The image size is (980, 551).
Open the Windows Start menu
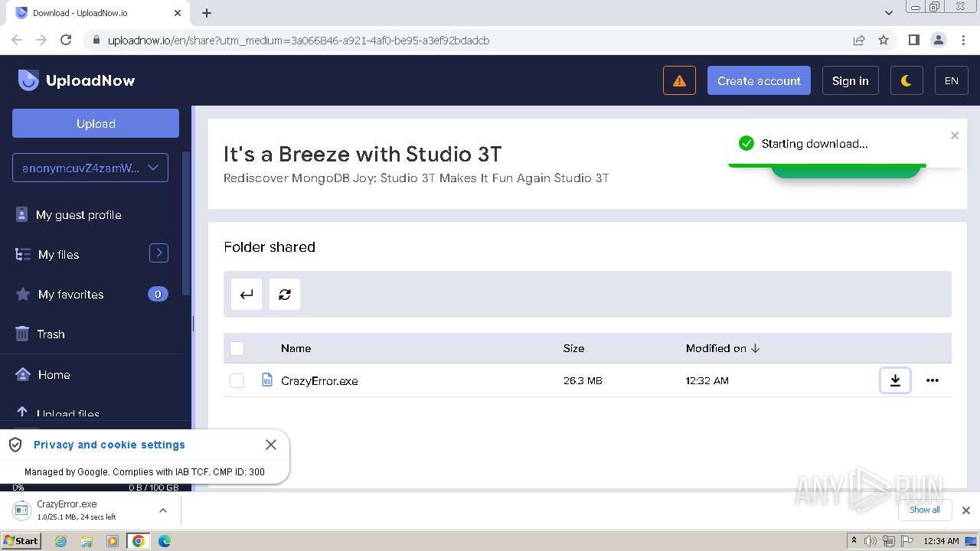click(21, 540)
